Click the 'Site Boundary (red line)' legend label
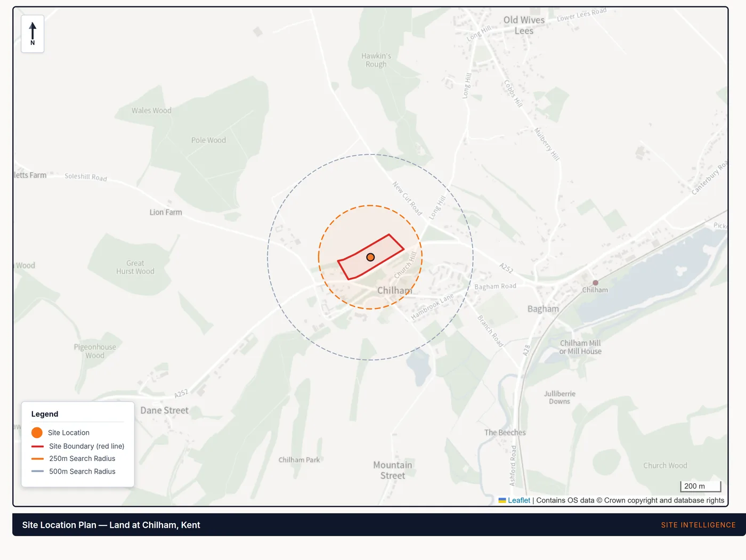The width and height of the screenshot is (746, 560). pos(87,447)
